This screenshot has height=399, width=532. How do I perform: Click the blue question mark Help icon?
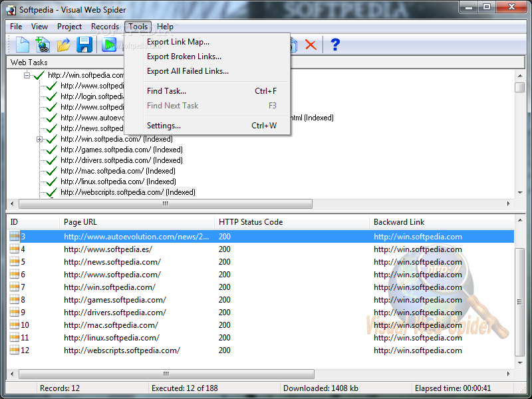[335, 45]
